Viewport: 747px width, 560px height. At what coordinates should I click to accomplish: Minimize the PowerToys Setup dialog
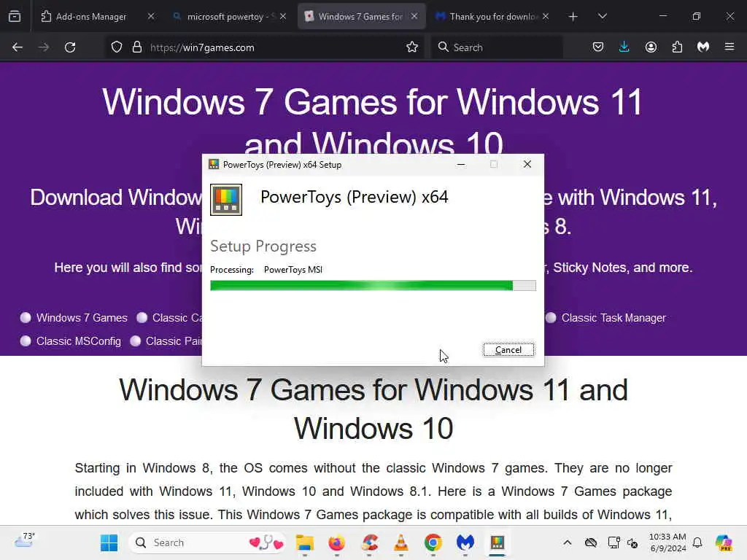pos(461,164)
